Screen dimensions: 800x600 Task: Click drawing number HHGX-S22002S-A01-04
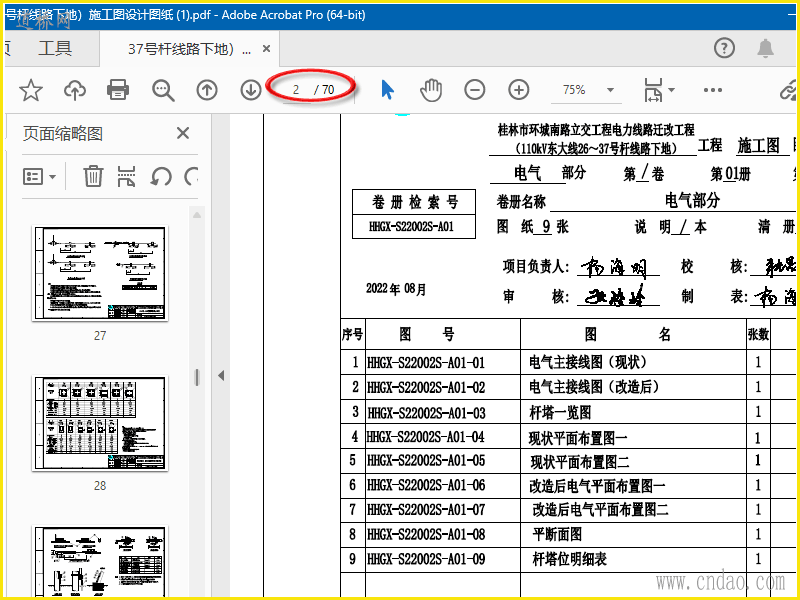coord(426,437)
